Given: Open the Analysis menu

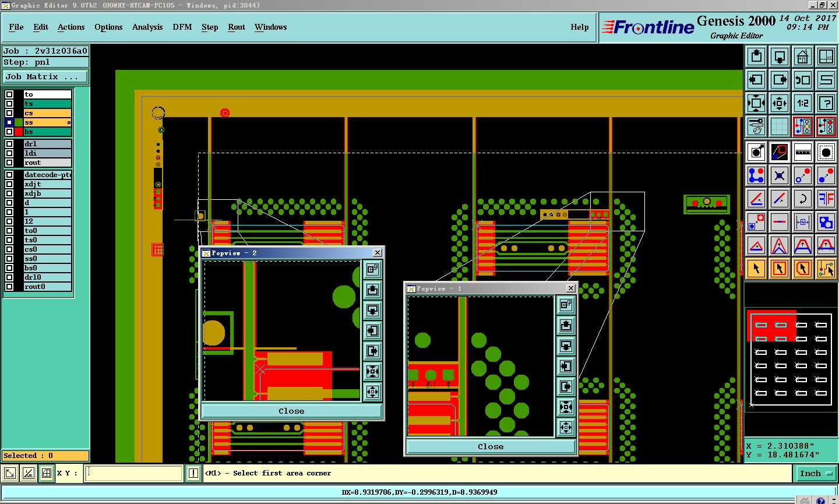Looking at the screenshot, I should 147,27.
